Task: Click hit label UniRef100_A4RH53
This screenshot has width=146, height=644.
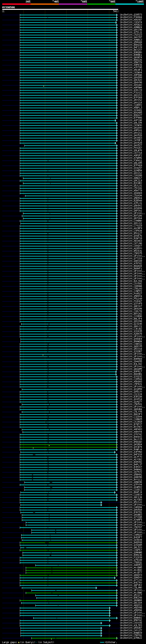Action: [x=131, y=565]
